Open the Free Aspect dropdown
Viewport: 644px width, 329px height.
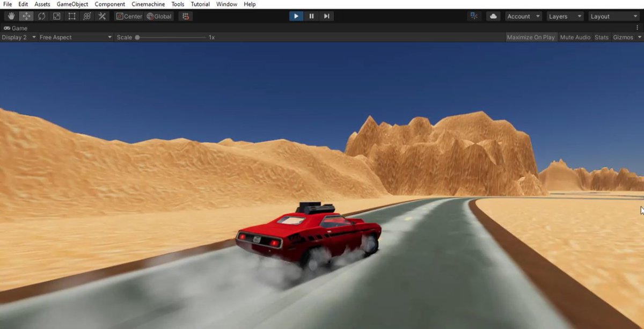click(x=76, y=37)
